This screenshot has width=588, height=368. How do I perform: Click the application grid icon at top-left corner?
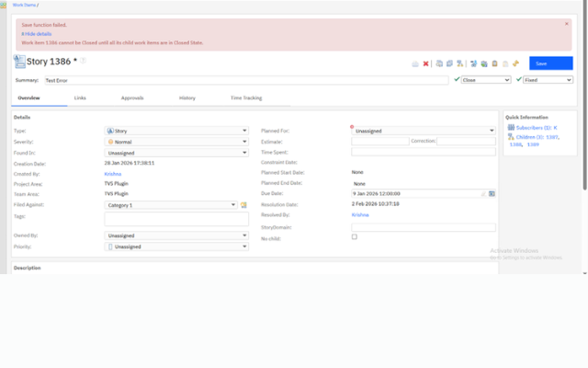(3, 6)
